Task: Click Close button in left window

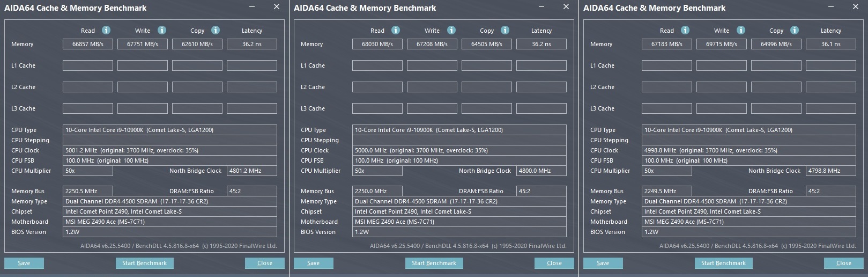Action: pyautogui.click(x=265, y=263)
